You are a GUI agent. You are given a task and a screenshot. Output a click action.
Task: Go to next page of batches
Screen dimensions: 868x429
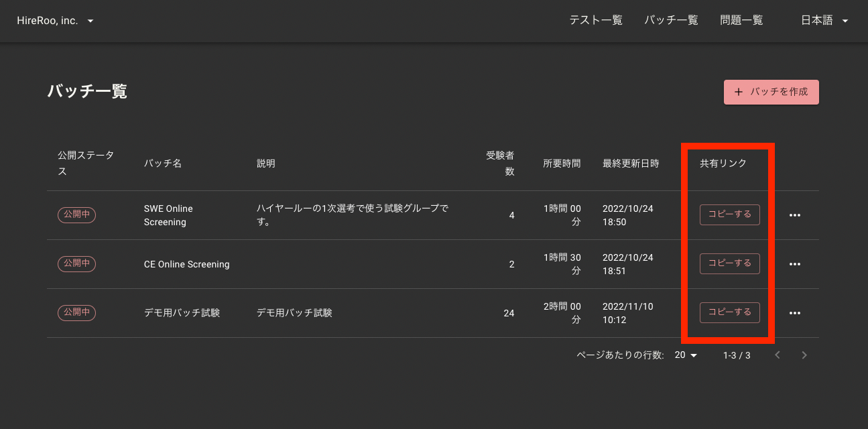point(804,355)
